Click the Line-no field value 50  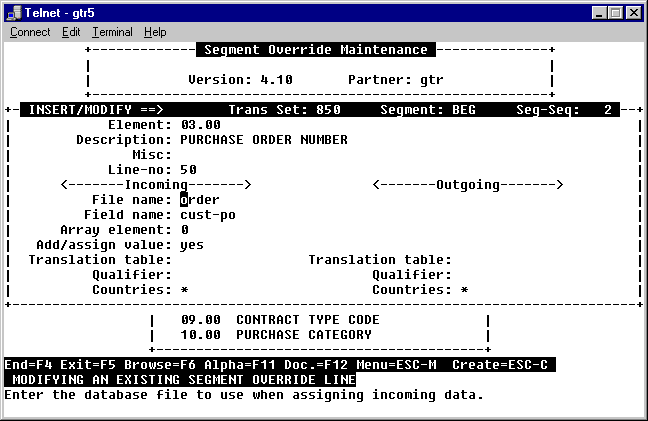pyautogui.click(x=188, y=170)
